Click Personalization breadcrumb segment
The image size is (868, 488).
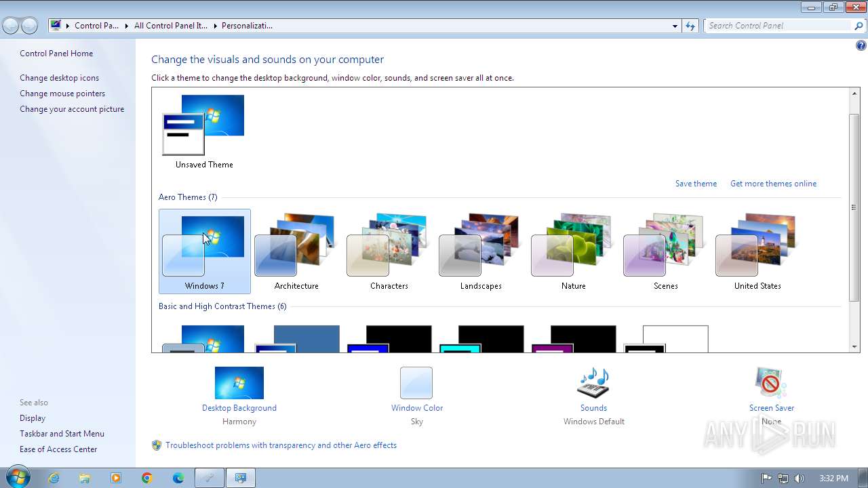pos(247,26)
